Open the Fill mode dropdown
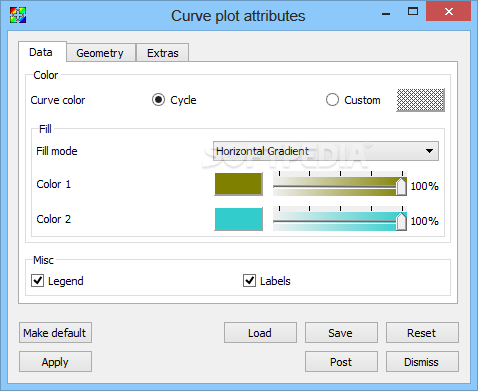The image size is (478, 391). 326,151
